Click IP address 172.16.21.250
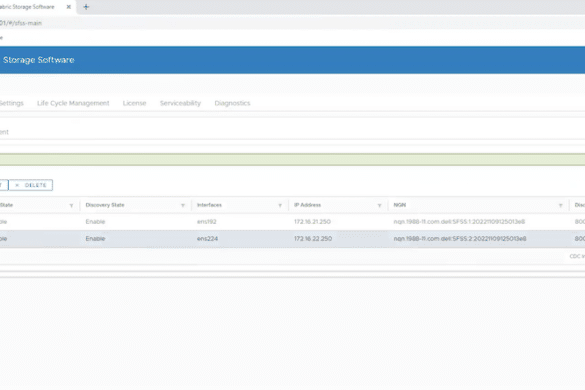Viewport: 585px width, 390px height. [x=312, y=222]
